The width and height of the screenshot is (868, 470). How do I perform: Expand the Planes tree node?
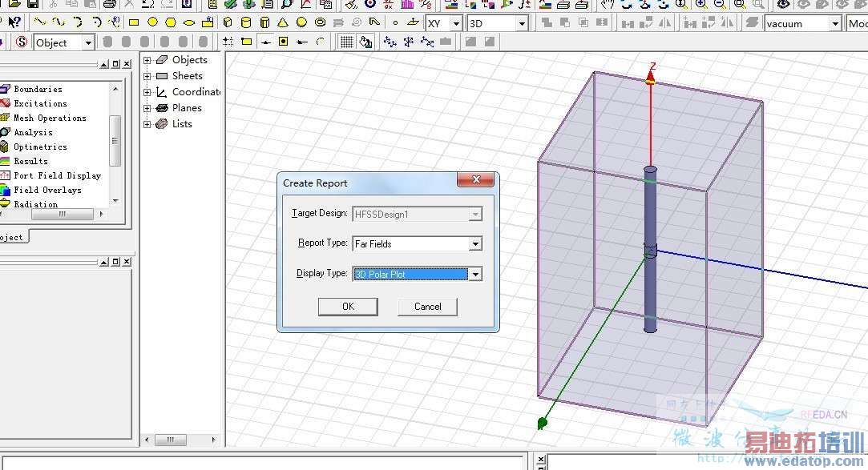[147, 108]
